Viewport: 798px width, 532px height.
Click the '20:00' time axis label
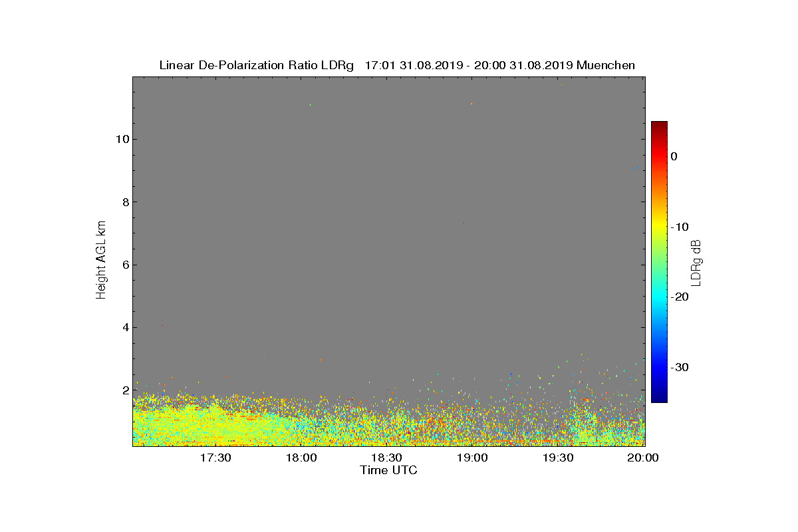tap(643, 458)
